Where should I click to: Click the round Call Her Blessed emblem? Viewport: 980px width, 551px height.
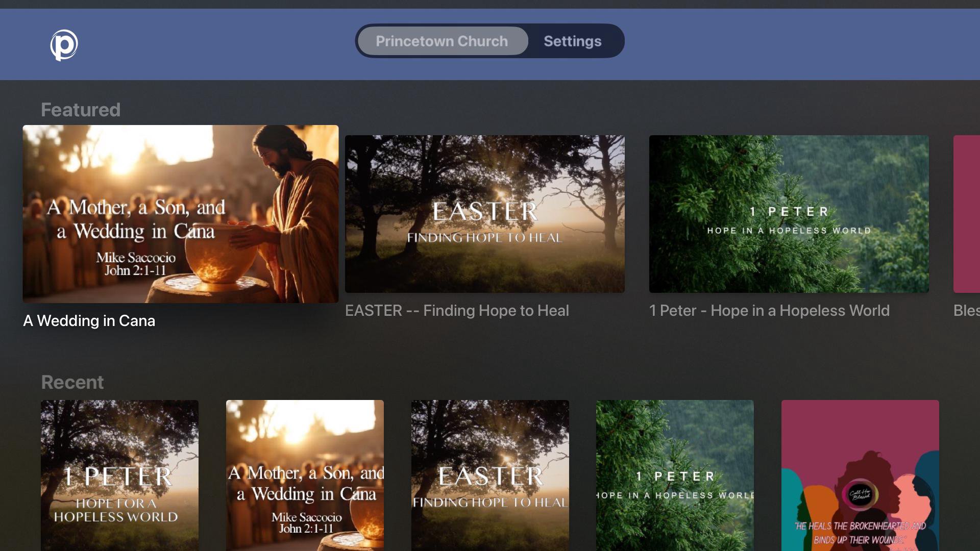pyautogui.click(x=860, y=494)
